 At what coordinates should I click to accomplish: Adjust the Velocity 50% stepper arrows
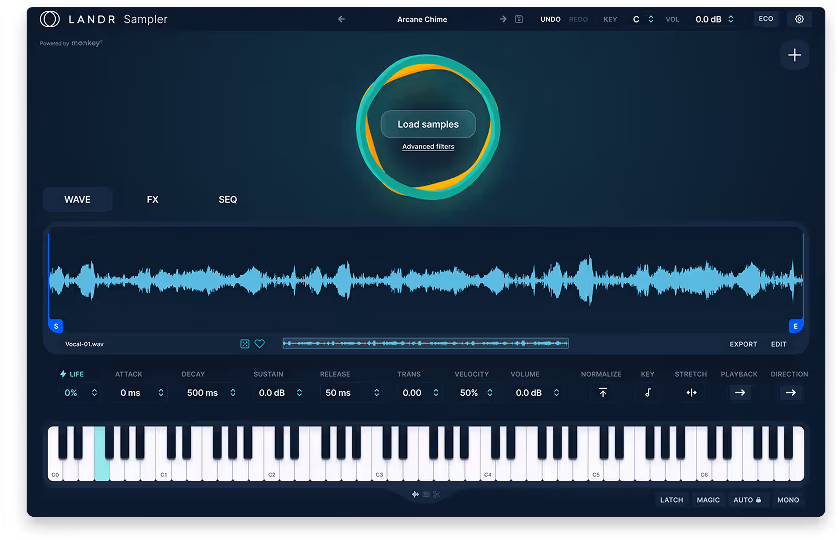point(490,393)
